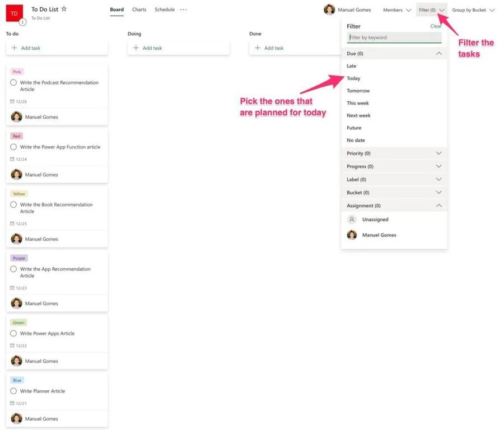The height and width of the screenshot is (448, 504).
Task: Open the Group by Bucket dropdown
Action: tap(473, 10)
